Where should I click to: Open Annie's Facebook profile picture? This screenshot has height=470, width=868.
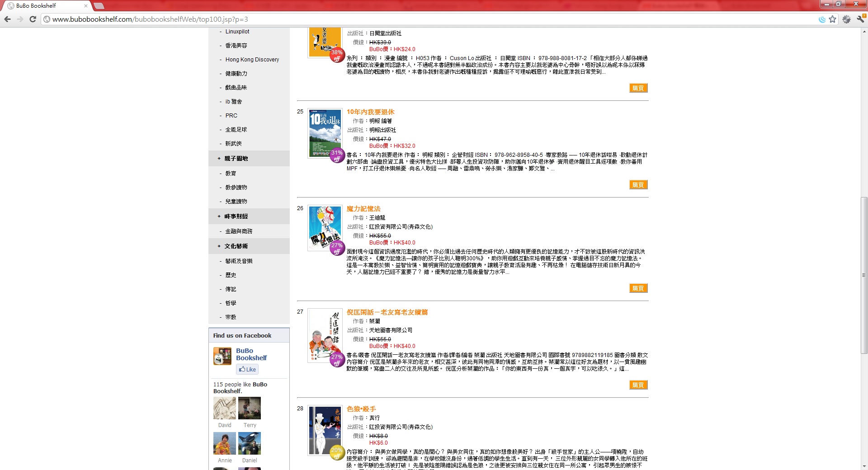pyautogui.click(x=225, y=443)
